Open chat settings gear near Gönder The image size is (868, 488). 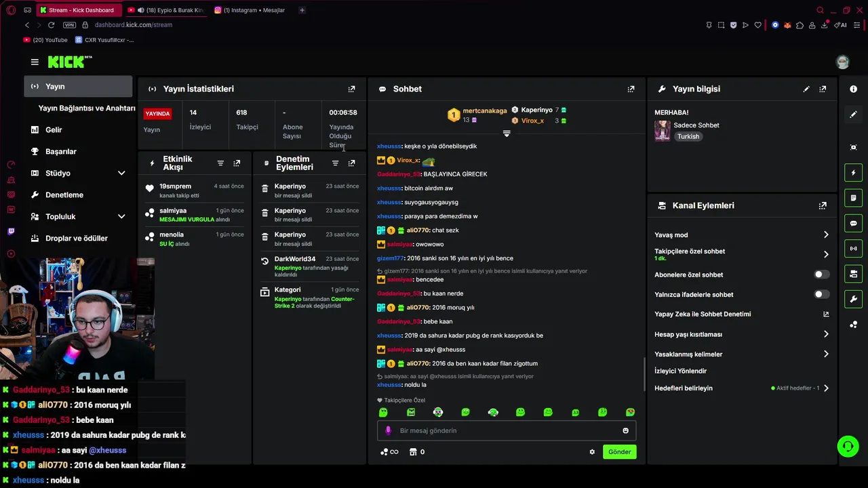click(x=592, y=452)
